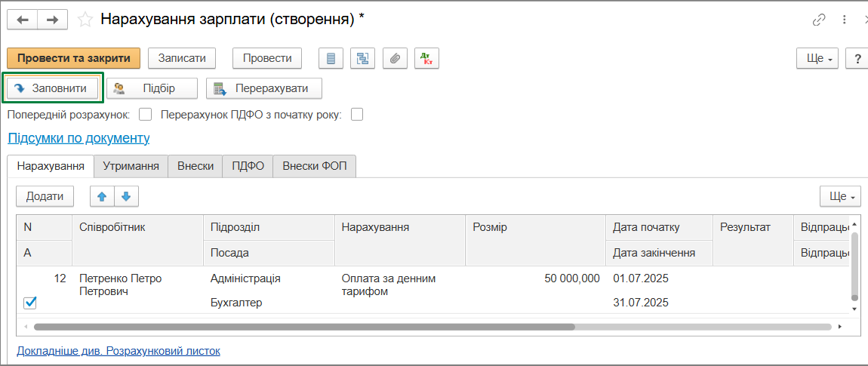This screenshot has width=868, height=366.
Task: Click the Провести button
Action: pos(267,58)
